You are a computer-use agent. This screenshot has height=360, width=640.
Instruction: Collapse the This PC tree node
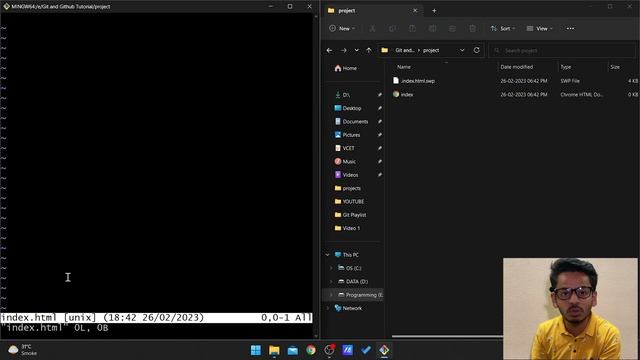click(328, 255)
